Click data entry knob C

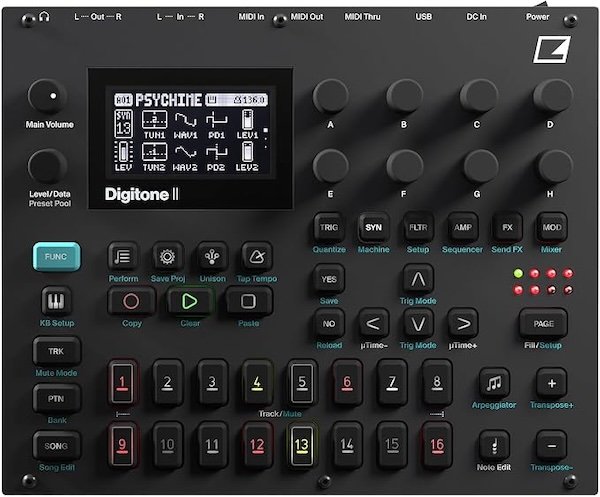coord(478,96)
